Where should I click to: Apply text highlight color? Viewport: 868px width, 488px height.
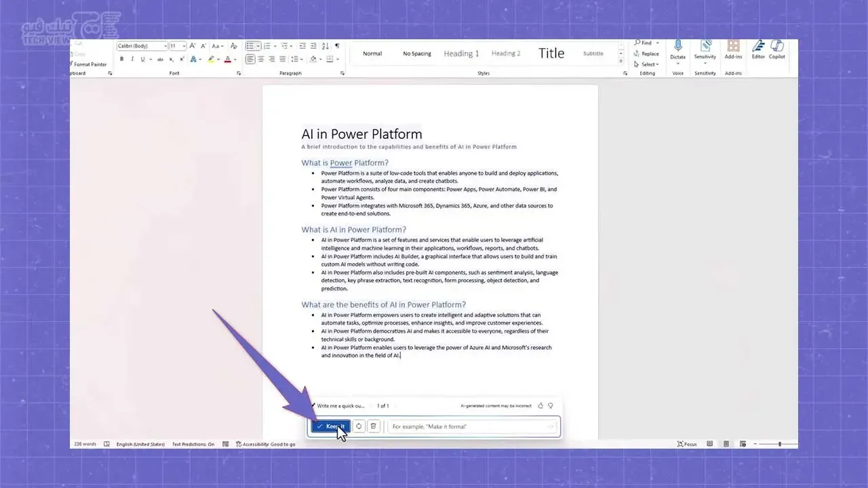click(211, 59)
